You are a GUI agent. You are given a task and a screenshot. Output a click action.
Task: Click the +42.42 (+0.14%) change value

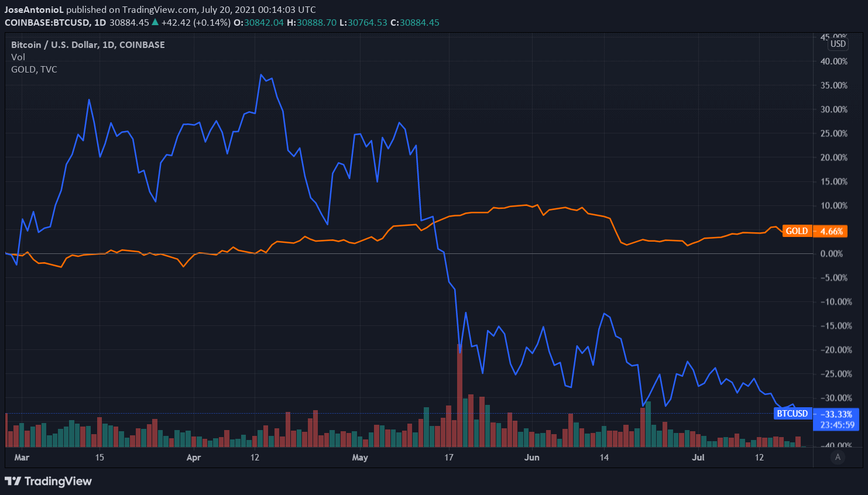196,22
